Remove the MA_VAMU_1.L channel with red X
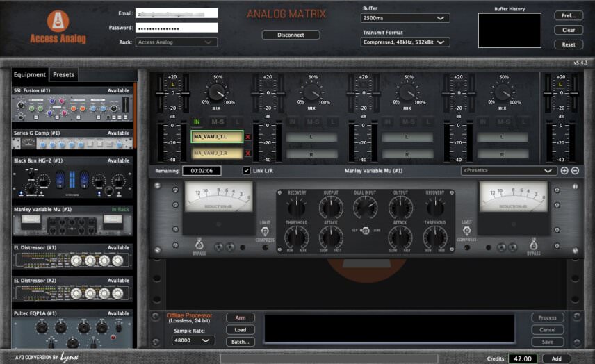Viewport: 595px width, 364px height. point(247,137)
